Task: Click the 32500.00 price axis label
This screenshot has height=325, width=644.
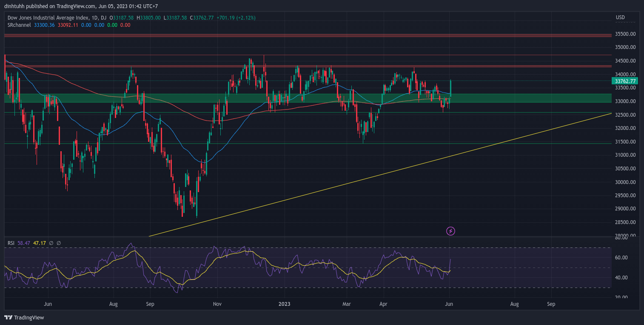Action: click(x=625, y=115)
